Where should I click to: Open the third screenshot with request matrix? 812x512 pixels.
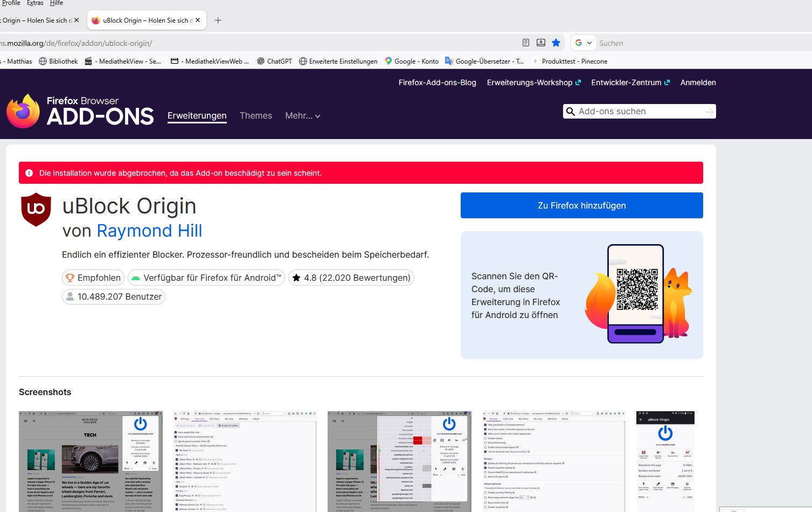(399, 462)
